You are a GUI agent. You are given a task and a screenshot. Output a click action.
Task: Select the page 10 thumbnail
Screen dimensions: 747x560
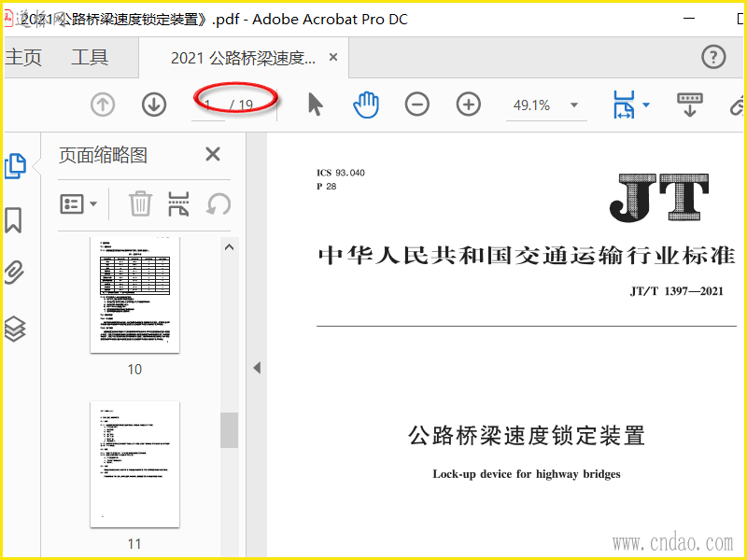(x=134, y=295)
